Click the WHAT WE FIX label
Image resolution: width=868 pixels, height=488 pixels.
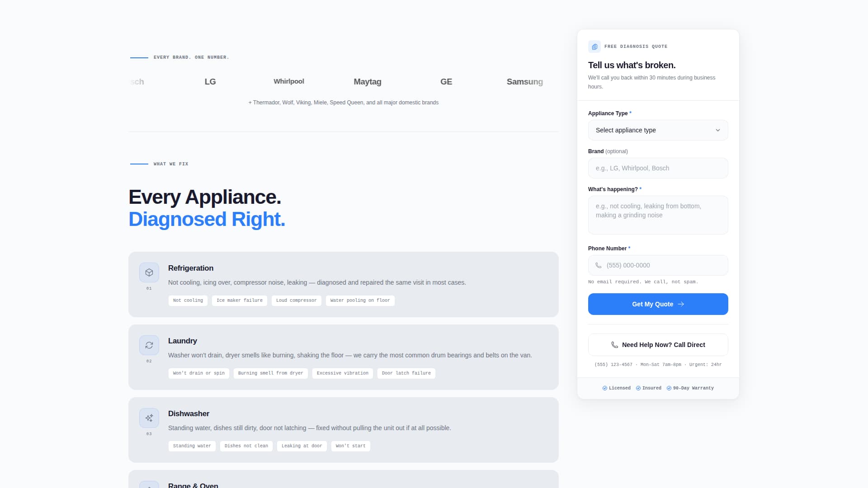click(171, 164)
